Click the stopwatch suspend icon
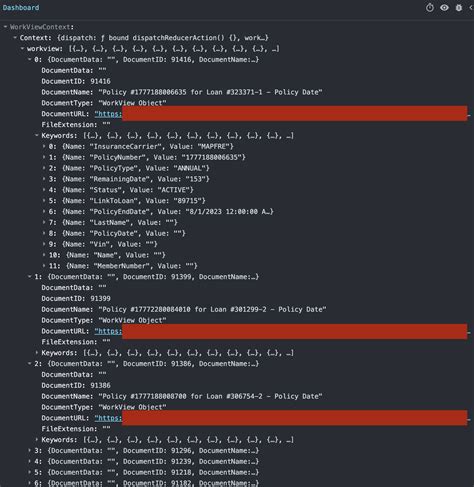474x487 pixels. pyautogui.click(x=430, y=7)
